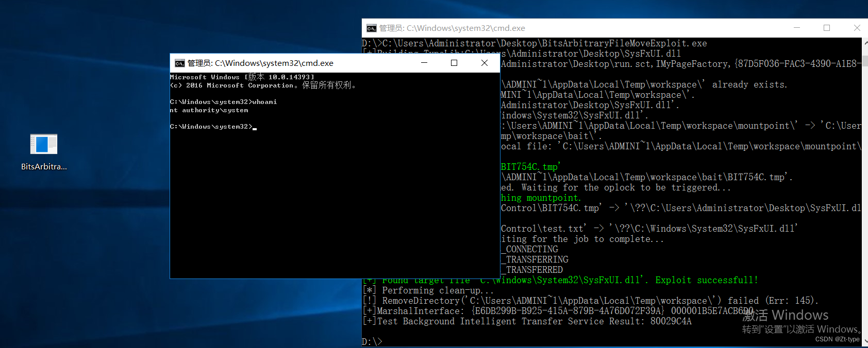Click the BitsArbitraryFileMoveExploit.exe command line
This screenshot has width=868, height=348.
tap(535, 43)
